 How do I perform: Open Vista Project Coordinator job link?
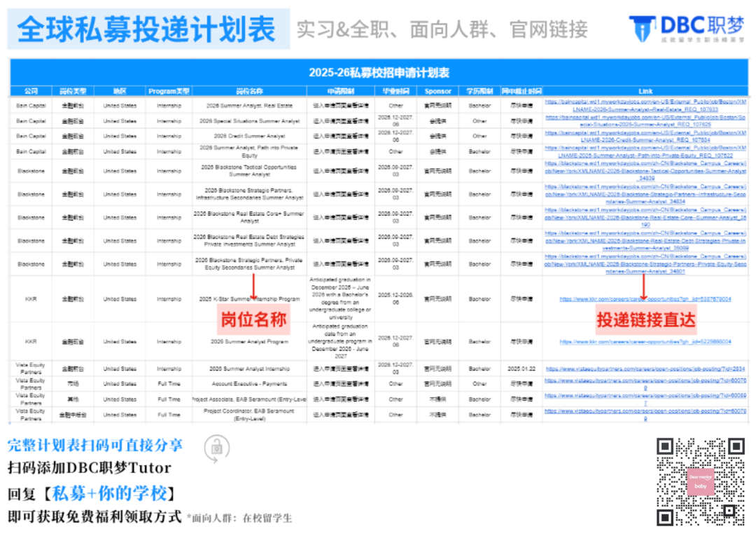(645, 414)
